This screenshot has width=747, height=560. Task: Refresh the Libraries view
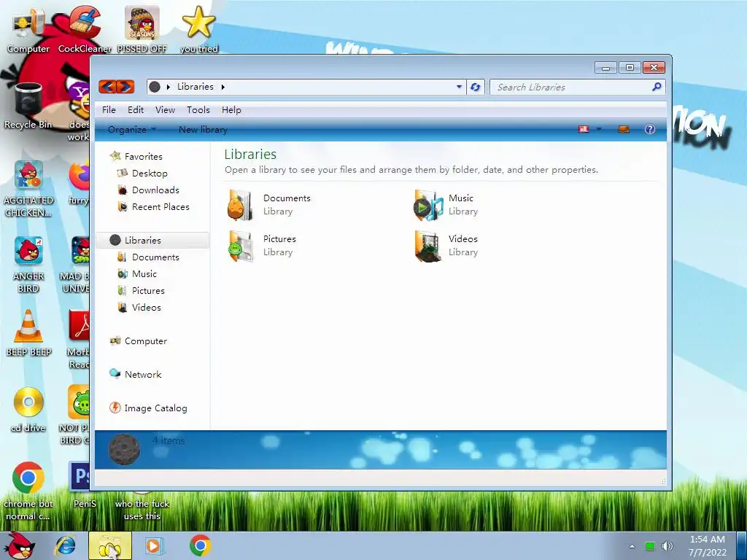coord(475,87)
